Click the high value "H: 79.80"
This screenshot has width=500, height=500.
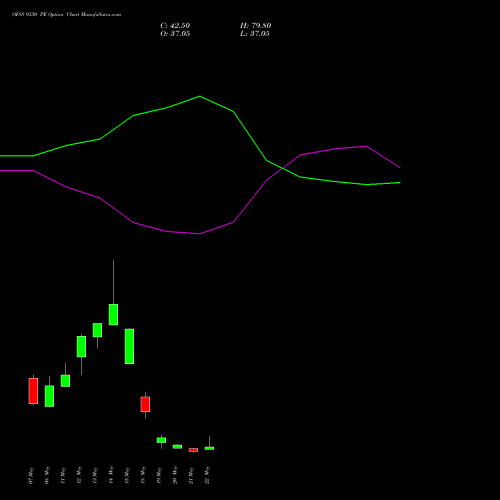tap(255, 26)
